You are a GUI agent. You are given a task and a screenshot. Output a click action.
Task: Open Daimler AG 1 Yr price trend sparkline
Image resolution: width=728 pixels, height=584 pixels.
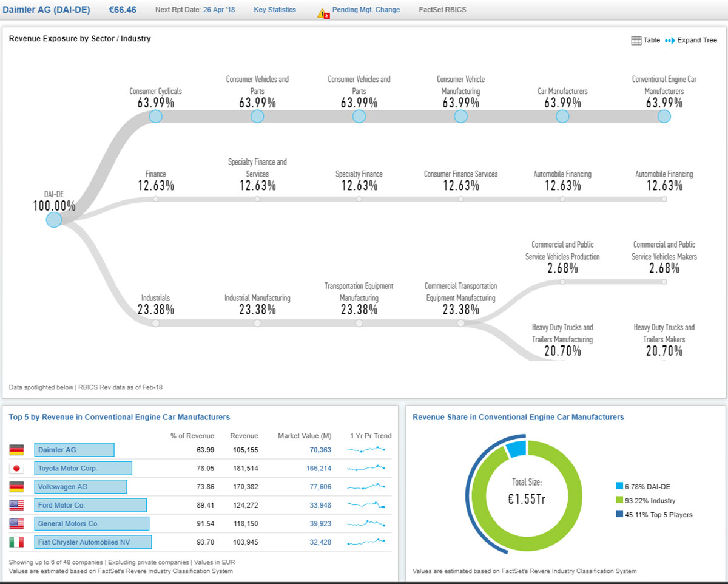click(x=366, y=450)
